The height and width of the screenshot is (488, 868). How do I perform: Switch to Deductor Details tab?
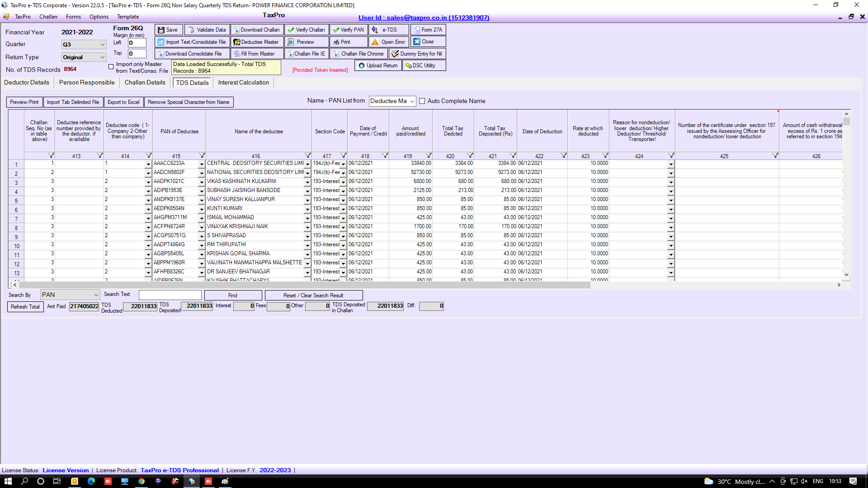click(x=27, y=83)
